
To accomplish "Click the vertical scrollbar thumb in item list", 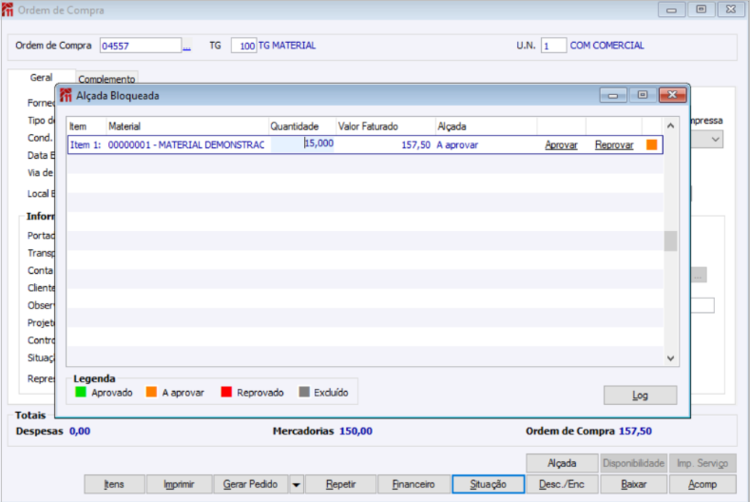I will pos(671,241).
